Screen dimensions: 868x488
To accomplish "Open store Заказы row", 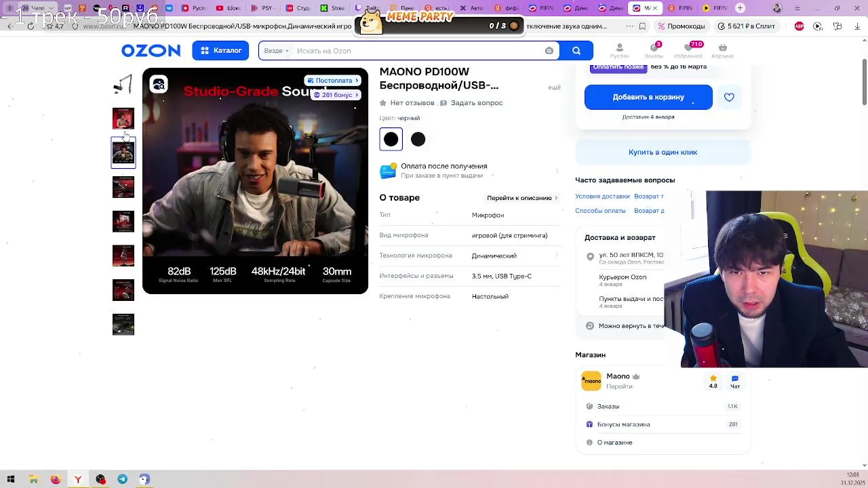I will tap(663, 406).
